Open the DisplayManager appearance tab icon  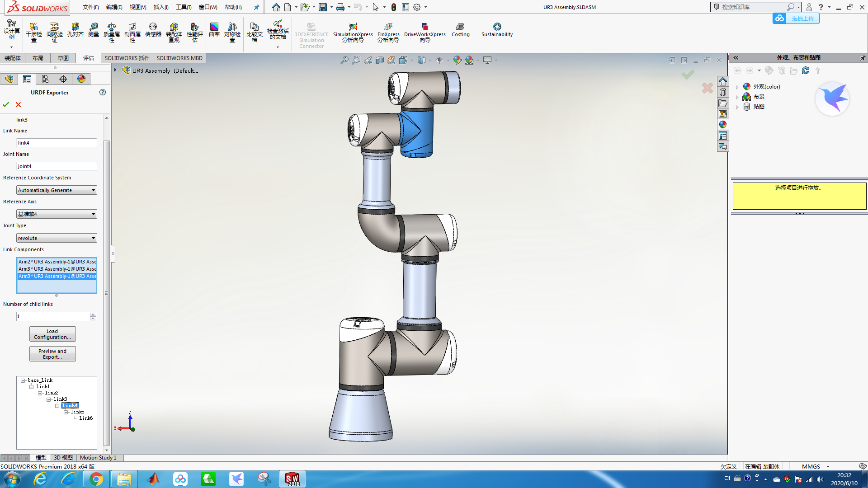coord(81,79)
